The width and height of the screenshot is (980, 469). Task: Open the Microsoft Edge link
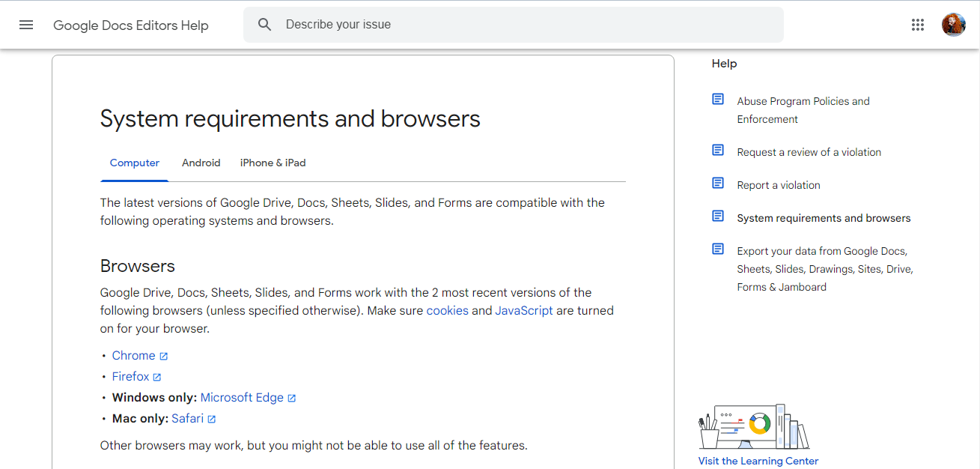pos(242,398)
